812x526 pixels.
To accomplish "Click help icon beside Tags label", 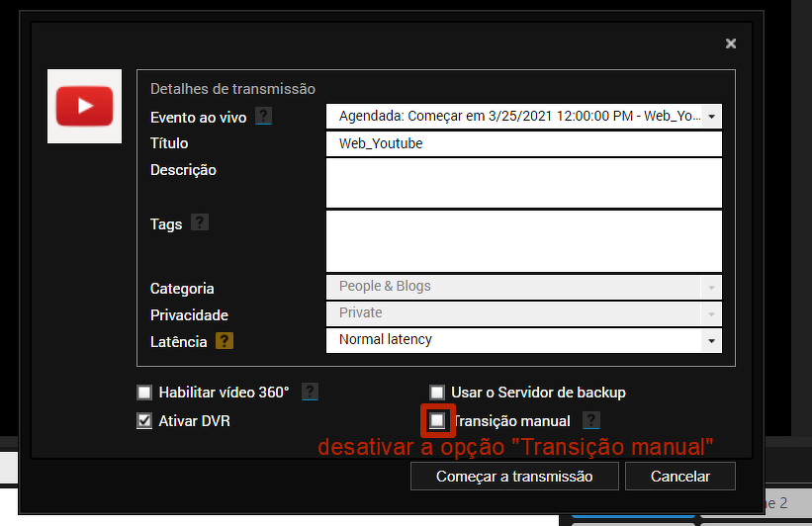I will 200,222.
